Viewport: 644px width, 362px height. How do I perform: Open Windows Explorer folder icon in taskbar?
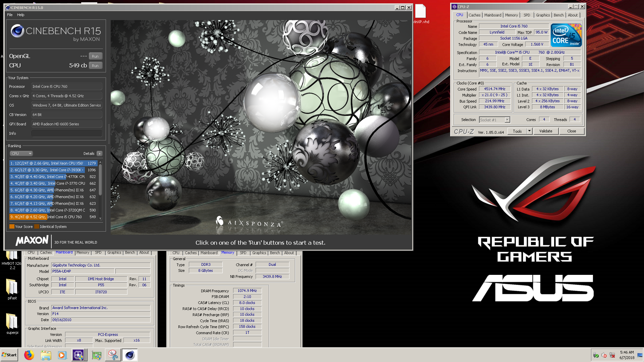[x=46, y=355]
